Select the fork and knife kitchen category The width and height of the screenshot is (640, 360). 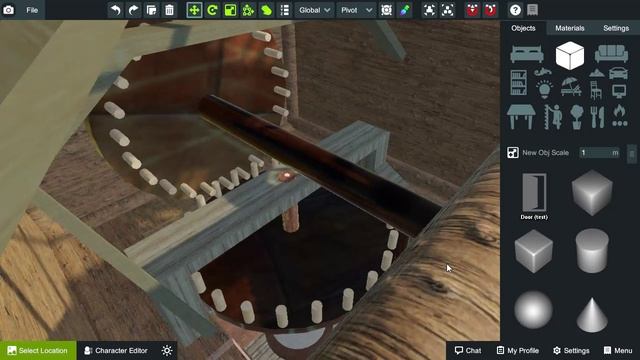597,117
